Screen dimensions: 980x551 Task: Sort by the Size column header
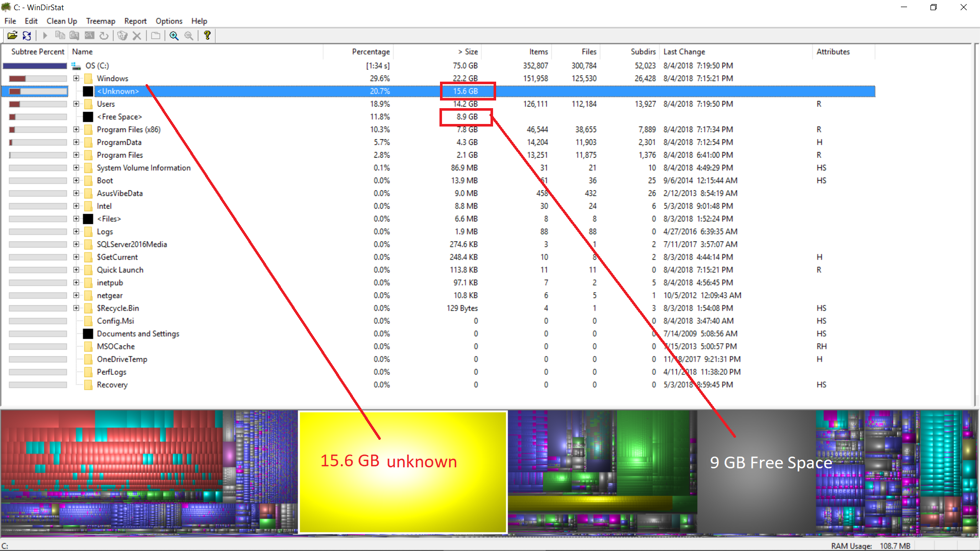point(437,52)
